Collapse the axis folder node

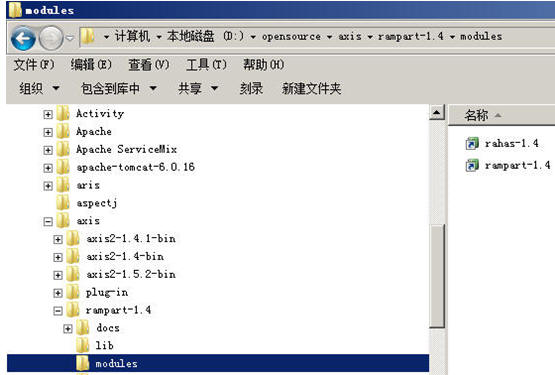[x=48, y=222]
